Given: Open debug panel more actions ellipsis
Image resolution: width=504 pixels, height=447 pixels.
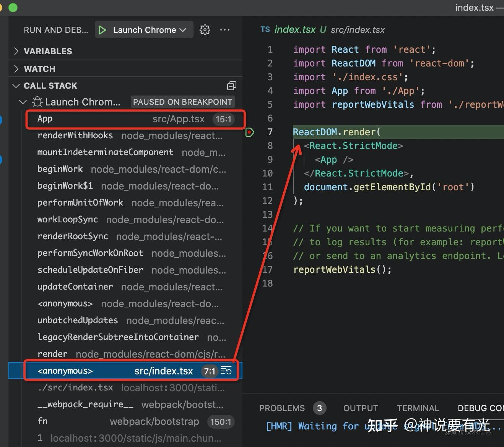Looking at the screenshot, I should tap(225, 30).
